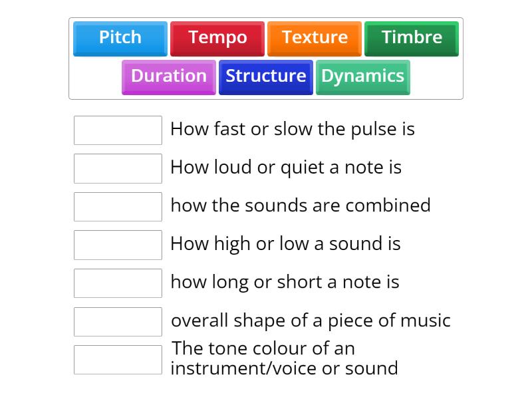The width and height of the screenshot is (532, 399).
Task: Select the Pitch word tile
Action: [120, 38]
